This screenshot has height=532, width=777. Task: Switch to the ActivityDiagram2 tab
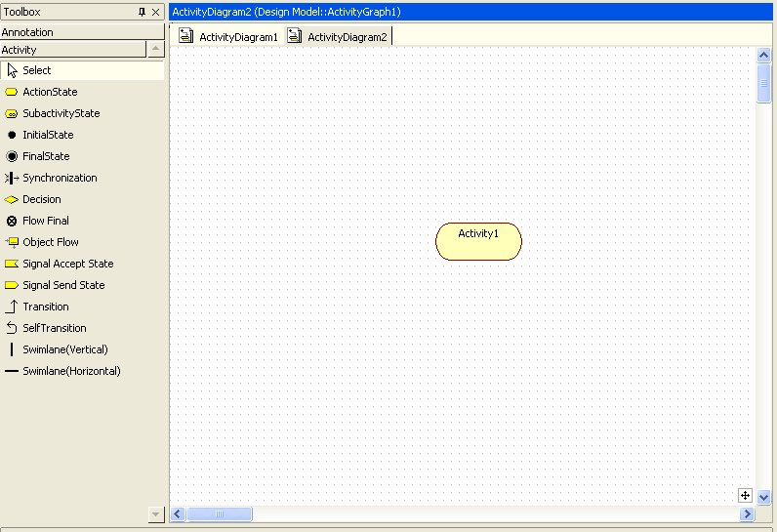(338, 37)
